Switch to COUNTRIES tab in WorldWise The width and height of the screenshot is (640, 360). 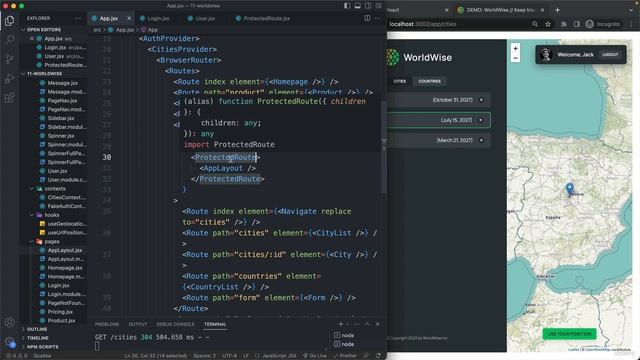429,81
